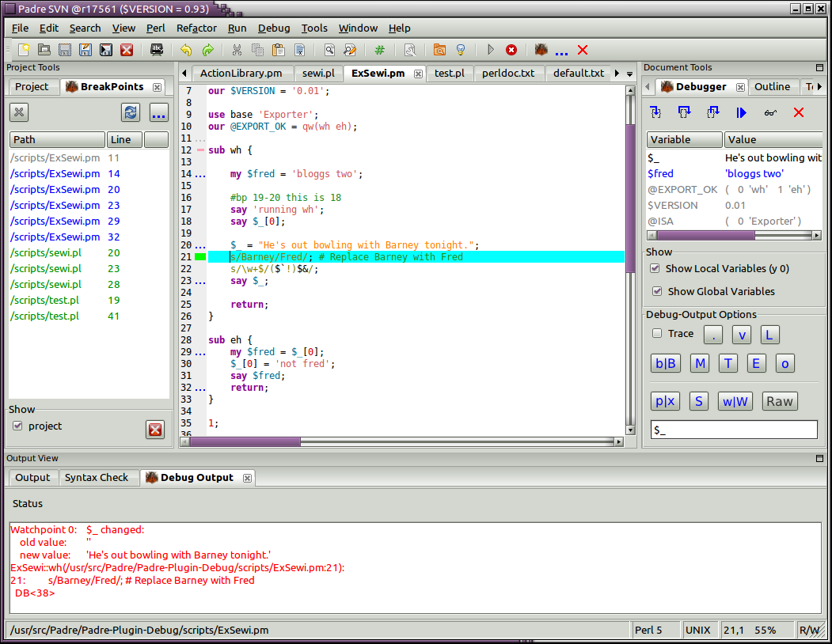This screenshot has width=832, height=644.
Task: Toggle the project checkbox under Show
Action: pos(18,426)
